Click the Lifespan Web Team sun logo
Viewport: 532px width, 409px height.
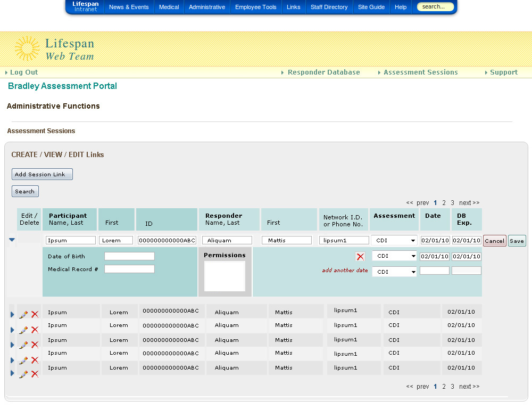point(27,48)
